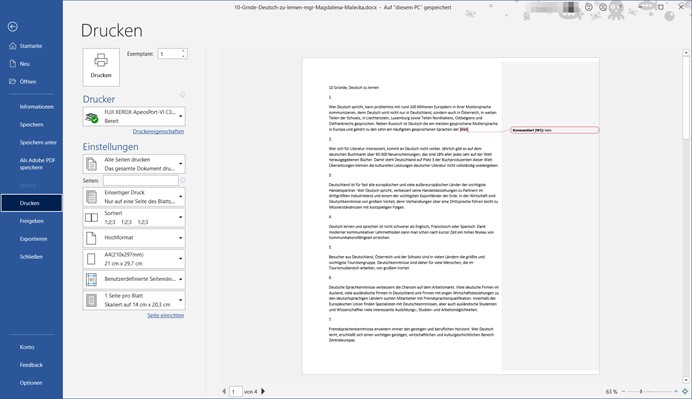This screenshot has width=692, height=399.
Task: Click the account profile icon in title bar
Action: click(603, 7)
